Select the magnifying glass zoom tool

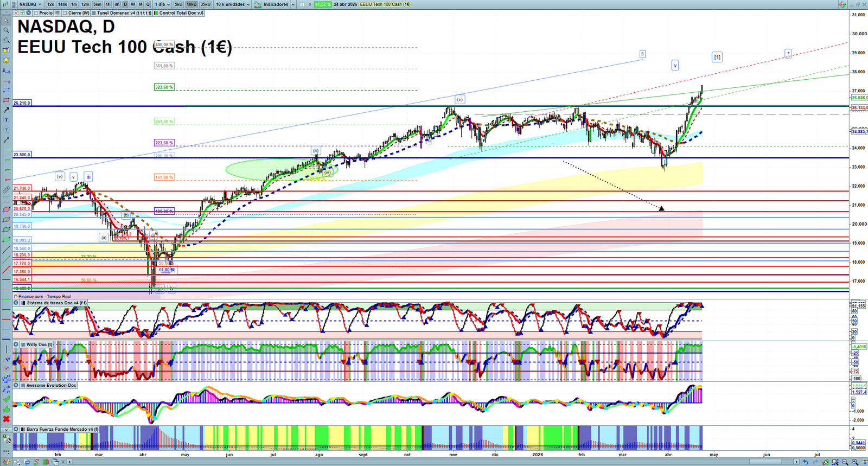6,30
